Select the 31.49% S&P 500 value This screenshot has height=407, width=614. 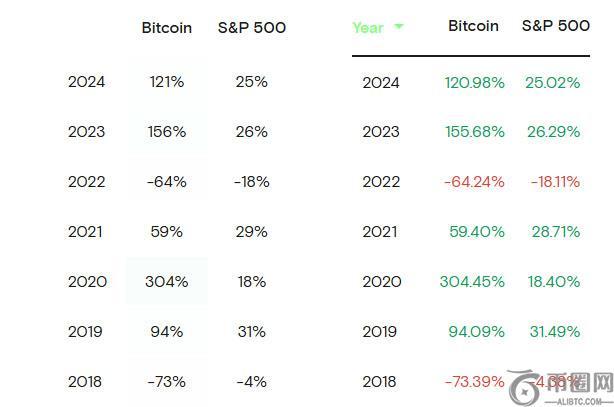(x=553, y=331)
